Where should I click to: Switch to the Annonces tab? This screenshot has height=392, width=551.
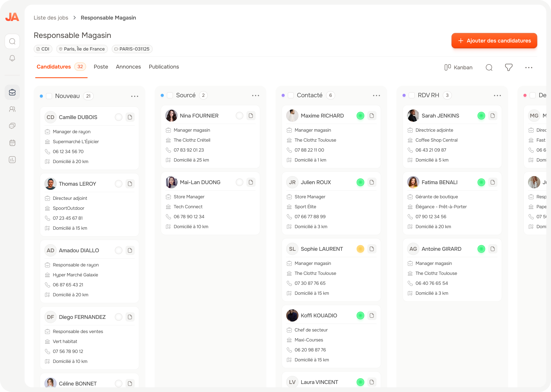click(x=128, y=67)
